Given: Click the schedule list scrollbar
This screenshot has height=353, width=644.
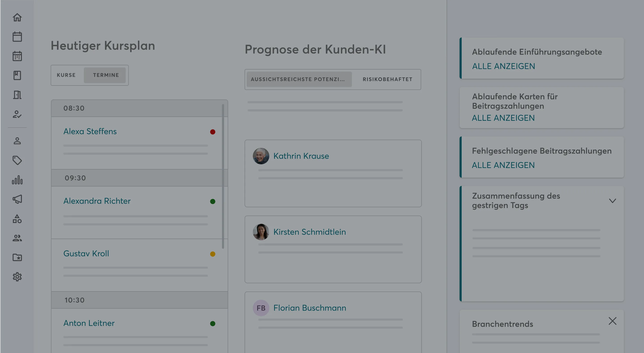Looking at the screenshot, I should point(223,175).
